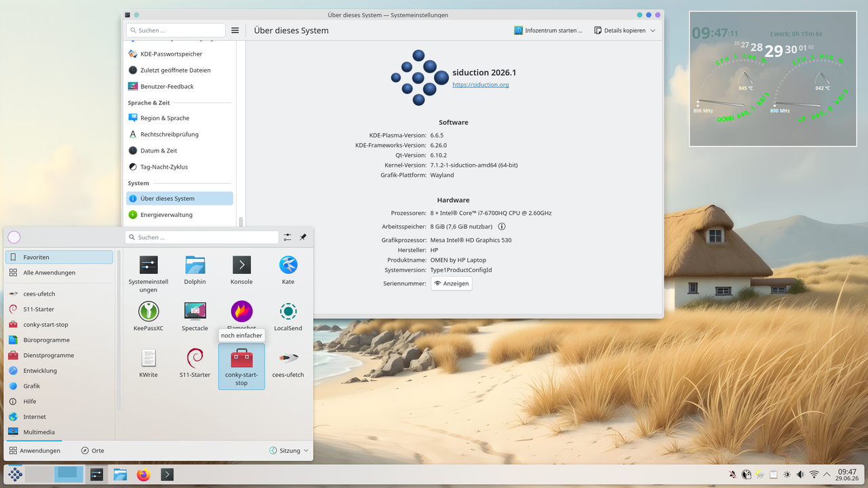Screen dimensions: 868x488
Task: Click the Suchen field in Systemeinstellungen
Action: [176, 30]
